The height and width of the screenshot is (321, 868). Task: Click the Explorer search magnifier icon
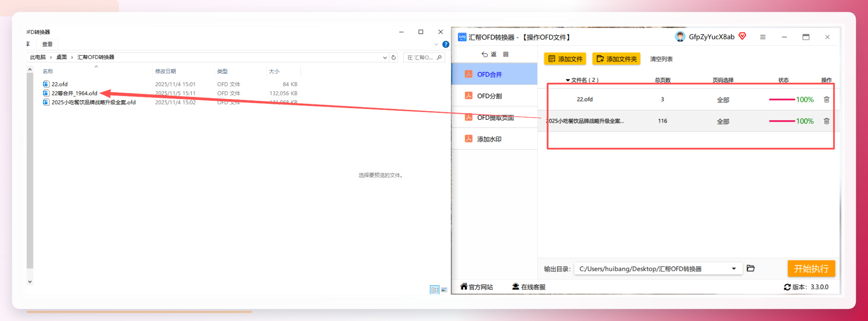point(439,57)
